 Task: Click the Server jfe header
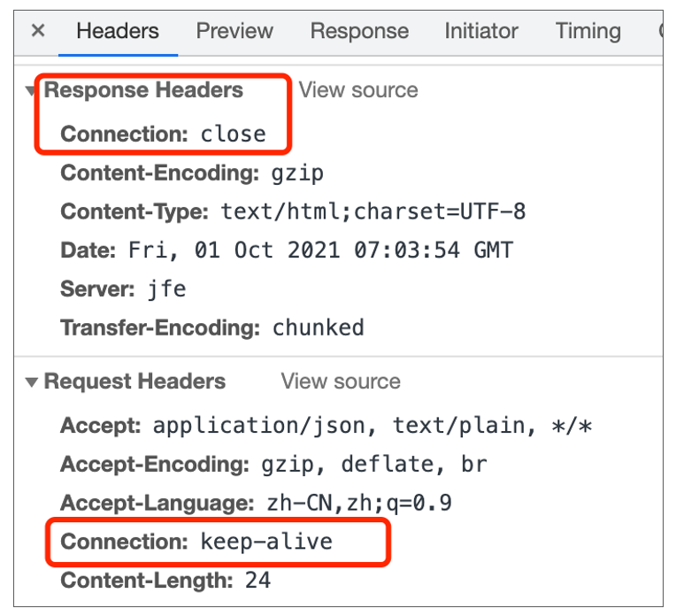123,289
